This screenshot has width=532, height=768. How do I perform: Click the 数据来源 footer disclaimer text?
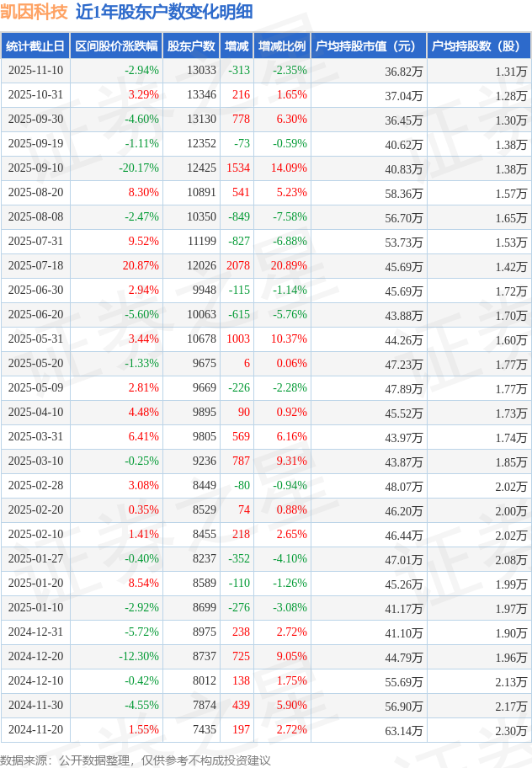[x=136, y=760]
